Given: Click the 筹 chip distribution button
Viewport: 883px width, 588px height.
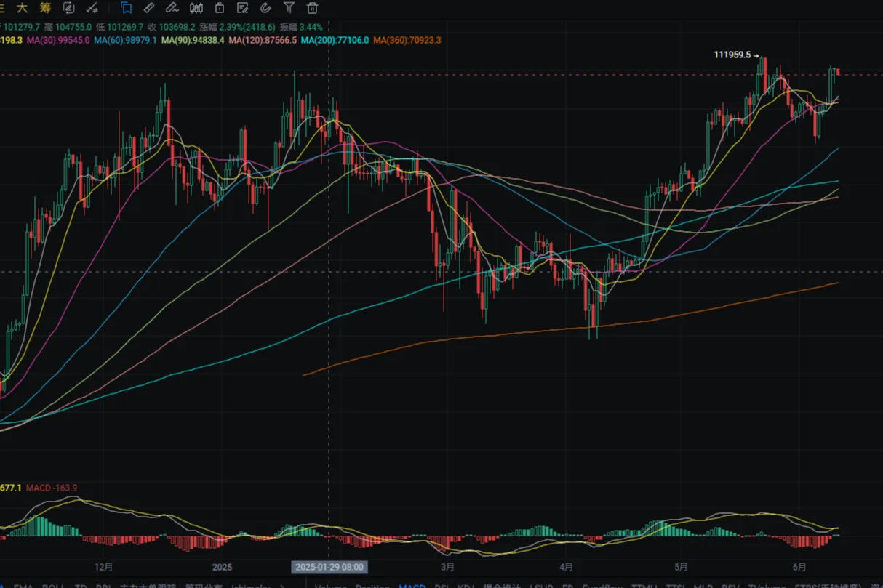Looking at the screenshot, I should click(45, 8).
